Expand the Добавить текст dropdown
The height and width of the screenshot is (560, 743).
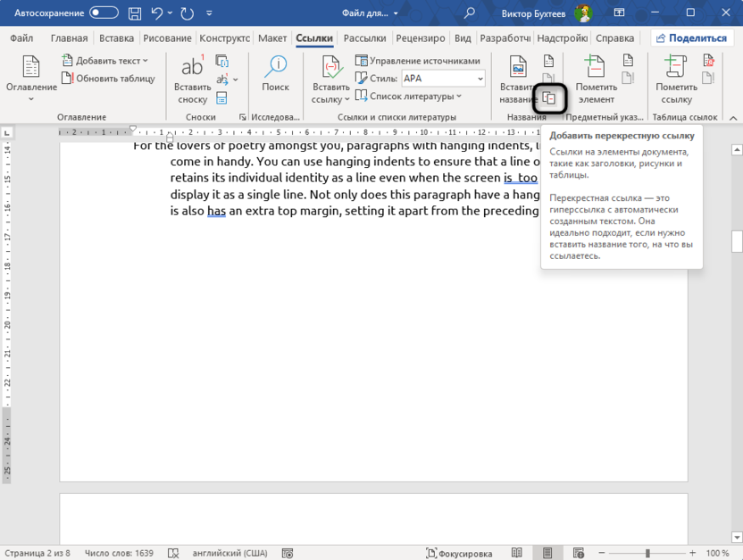point(105,61)
